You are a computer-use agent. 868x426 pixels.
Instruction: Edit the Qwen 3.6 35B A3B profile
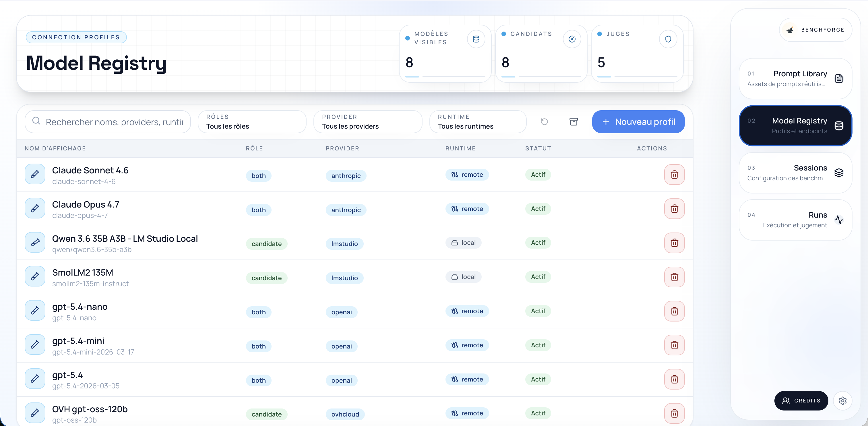tap(35, 242)
